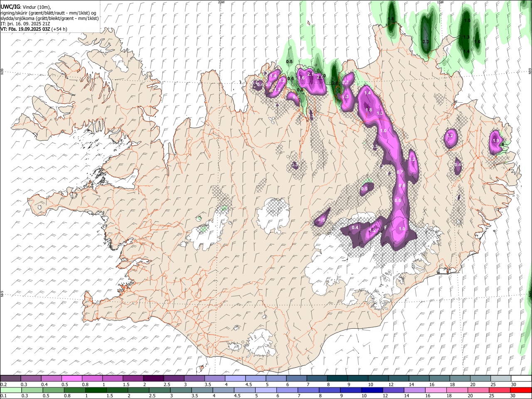Click the 'slydda/snjókoma (grátt/bleikt/grænt - mm/1klst)' line
Viewport: 532px width, 399px height.
coord(49,18)
